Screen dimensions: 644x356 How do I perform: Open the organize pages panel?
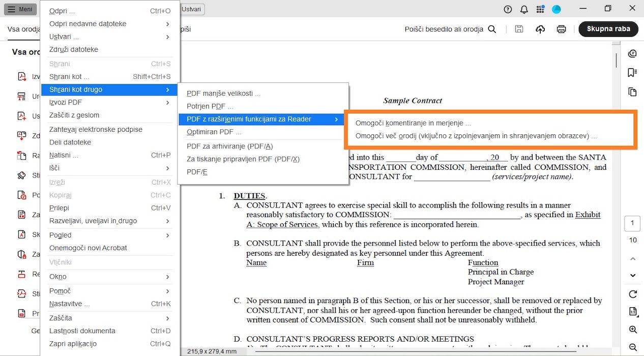632,92
